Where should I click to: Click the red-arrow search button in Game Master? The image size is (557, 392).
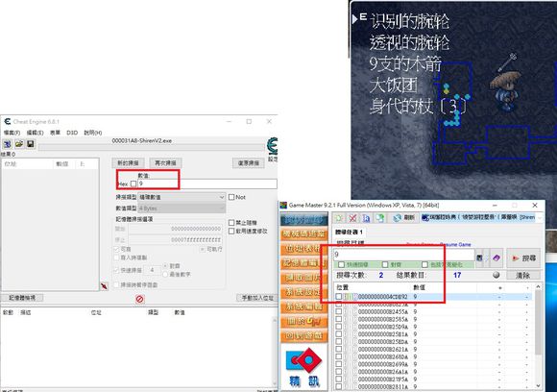523,258
